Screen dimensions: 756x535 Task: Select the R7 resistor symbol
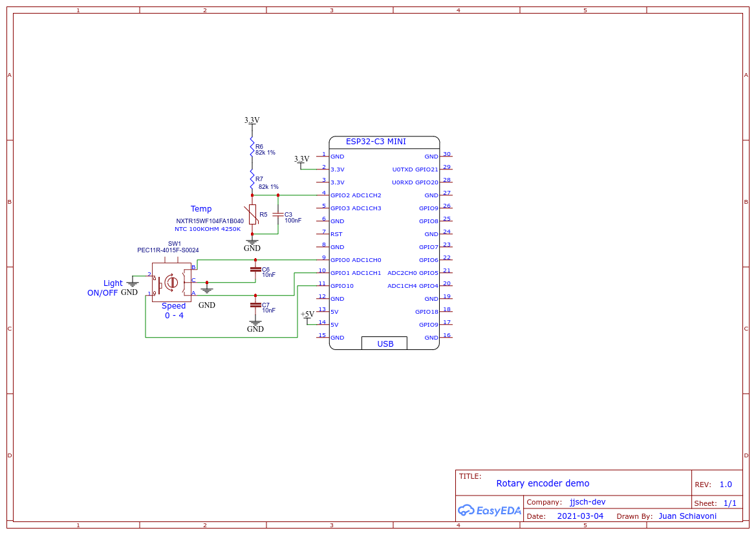coord(252,179)
